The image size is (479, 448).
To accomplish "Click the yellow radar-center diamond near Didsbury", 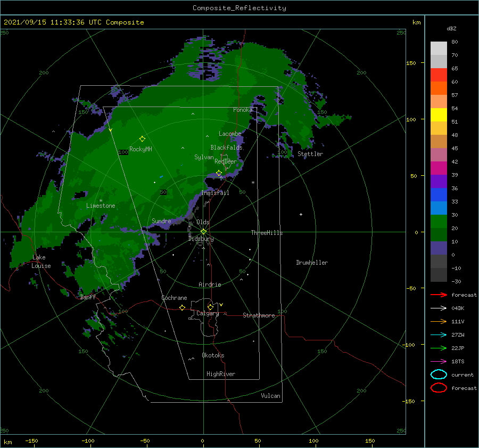I will [x=203, y=232].
